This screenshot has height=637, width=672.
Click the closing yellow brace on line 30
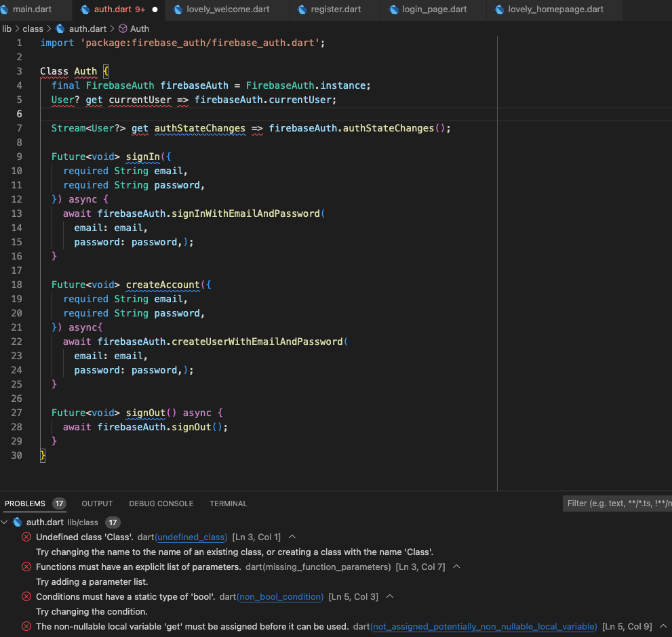coord(43,455)
